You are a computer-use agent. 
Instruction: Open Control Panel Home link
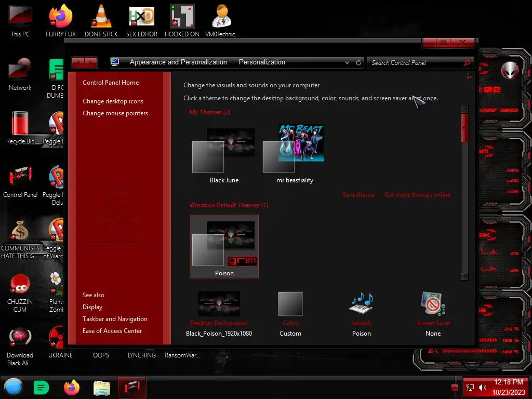tap(111, 83)
